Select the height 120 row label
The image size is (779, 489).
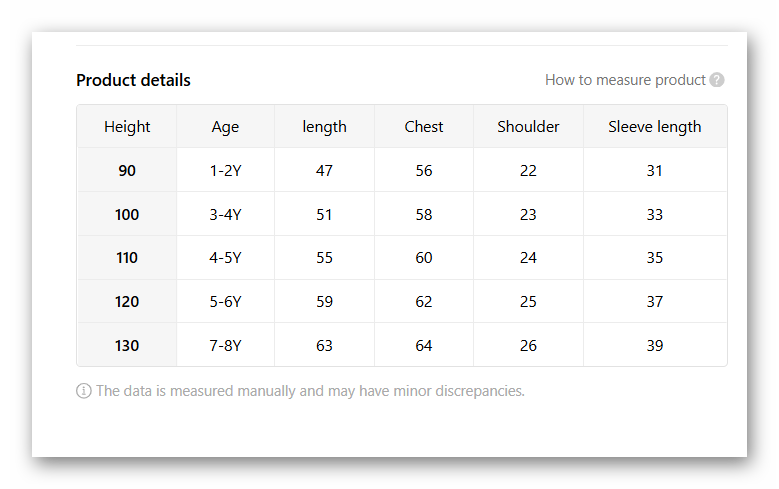click(127, 302)
